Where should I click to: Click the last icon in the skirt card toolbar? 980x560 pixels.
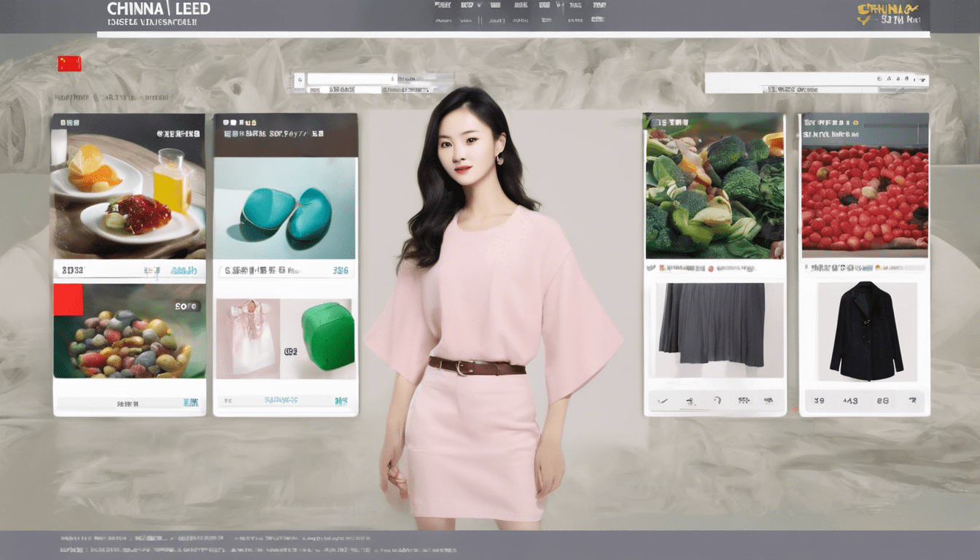767,401
